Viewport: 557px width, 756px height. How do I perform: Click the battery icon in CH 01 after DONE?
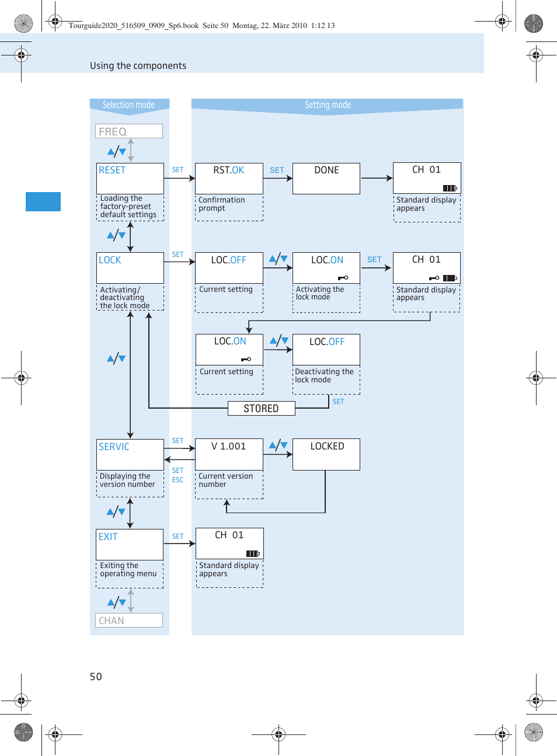450,188
